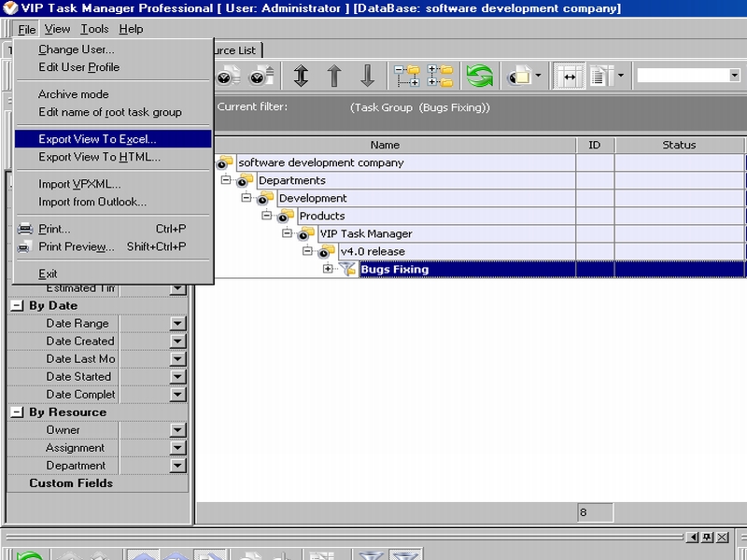
Task: Open the Date Started filter dropdown
Action: (x=177, y=377)
